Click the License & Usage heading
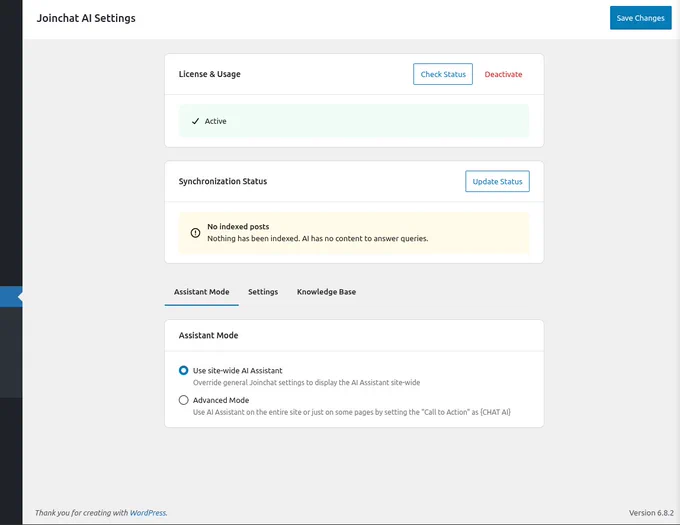The width and height of the screenshot is (680, 525). pos(209,74)
